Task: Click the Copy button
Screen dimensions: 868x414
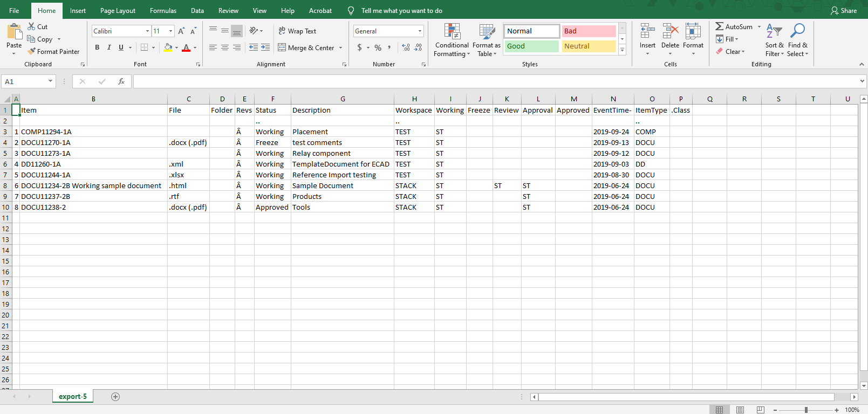Action: (x=40, y=39)
